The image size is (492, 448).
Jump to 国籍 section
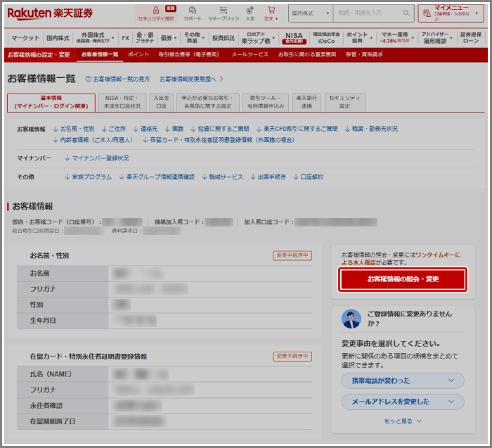[x=174, y=129]
